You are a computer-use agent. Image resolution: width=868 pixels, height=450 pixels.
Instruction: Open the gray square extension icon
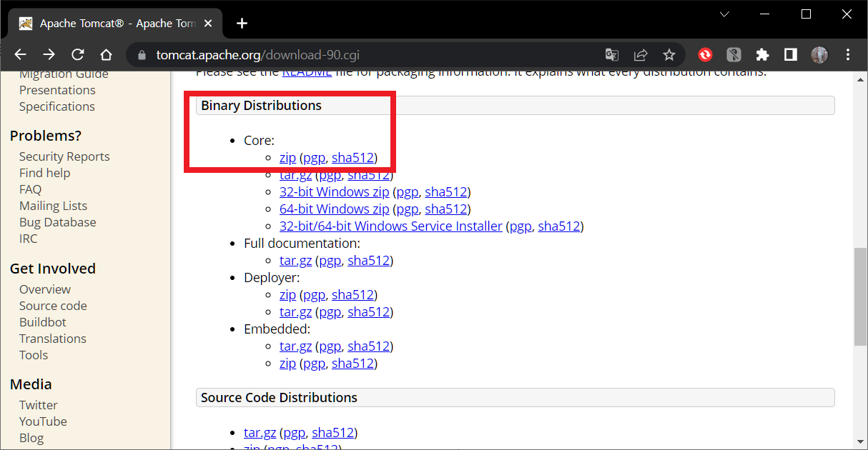[734, 54]
